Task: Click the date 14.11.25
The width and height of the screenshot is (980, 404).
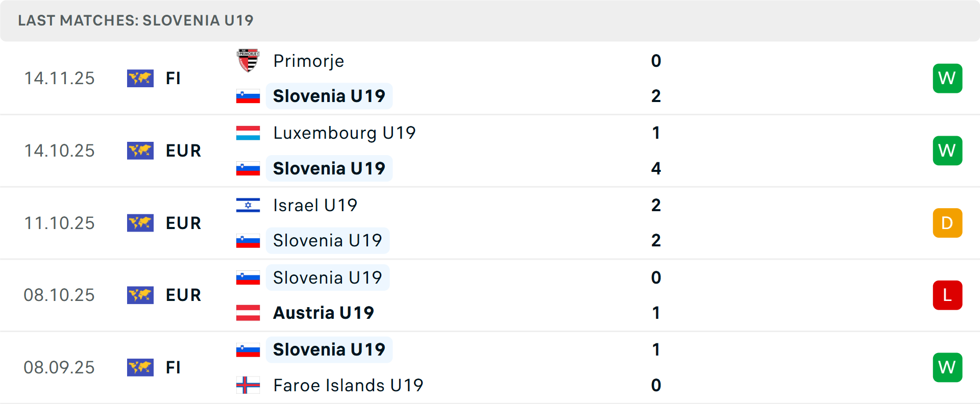Action: [x=59, y=78]
